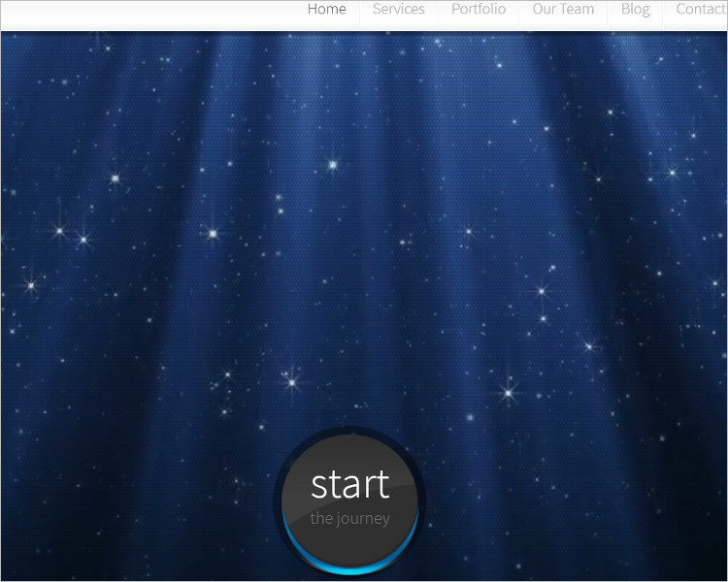Open the Home menu item
The height and width of the screenshot is (582, 728).
[326, 10]
